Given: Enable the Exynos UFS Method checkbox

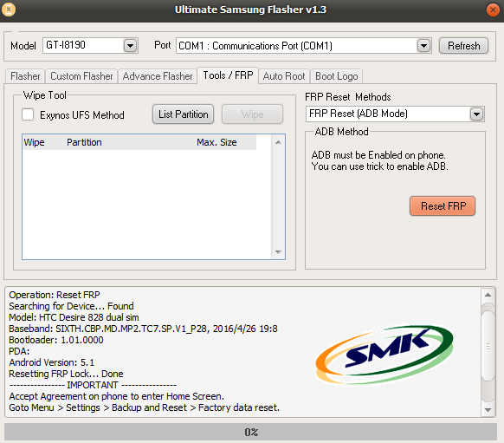Looking at the screenshot, I should click(28, 114).
